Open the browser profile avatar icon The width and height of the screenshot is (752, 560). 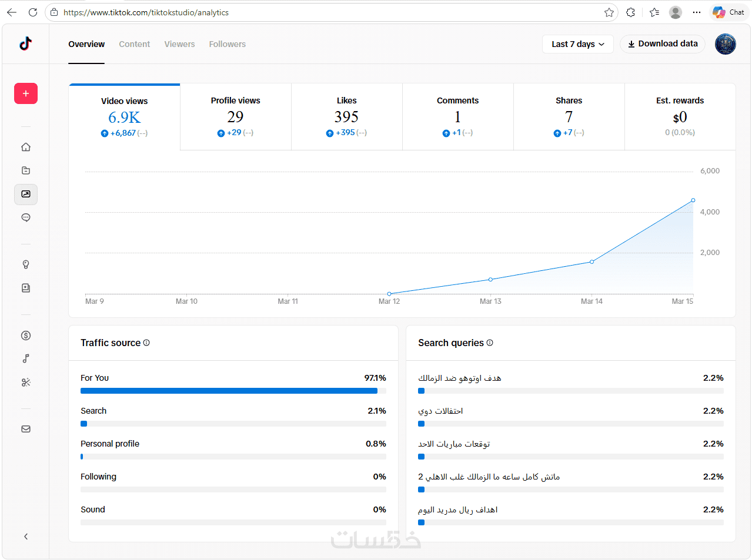(x=676, y=12)
